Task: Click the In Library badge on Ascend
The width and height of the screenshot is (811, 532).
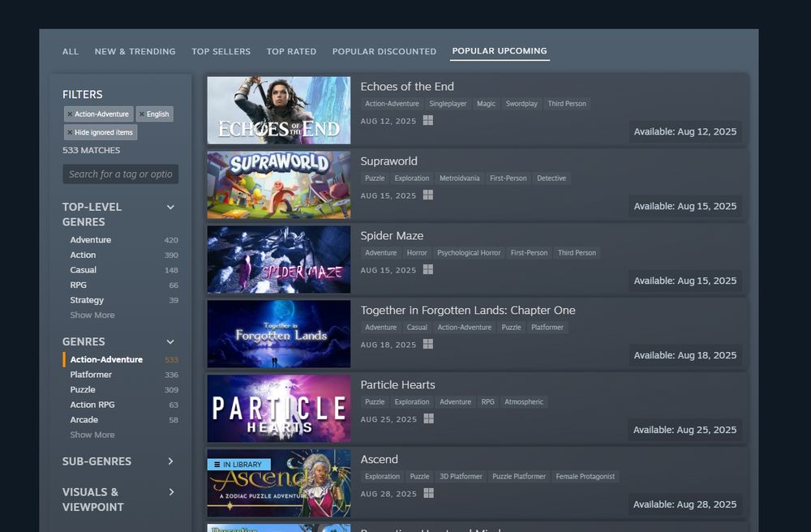Action: pos(238,464)
